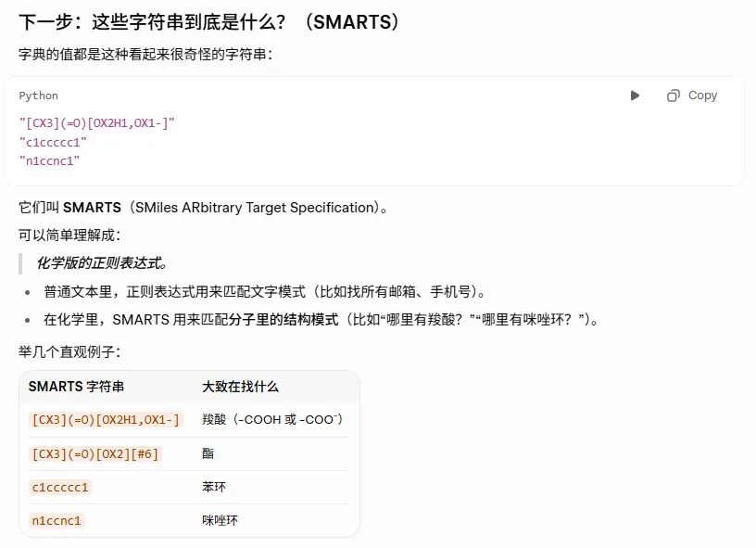The height and width of the screenshot is (548, 756).
Task: Click the Python language label
Action: [39, 96]
